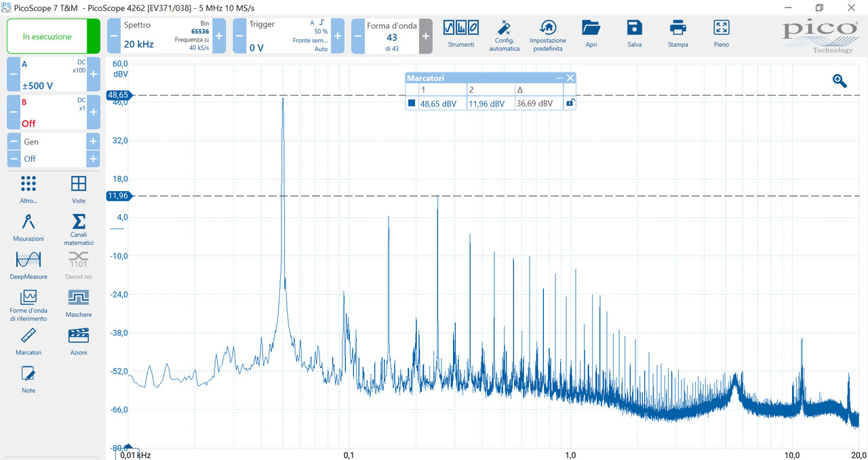Minimize the PicoScope window
This screenshot has height=460, width=868.
click(789, 7)
